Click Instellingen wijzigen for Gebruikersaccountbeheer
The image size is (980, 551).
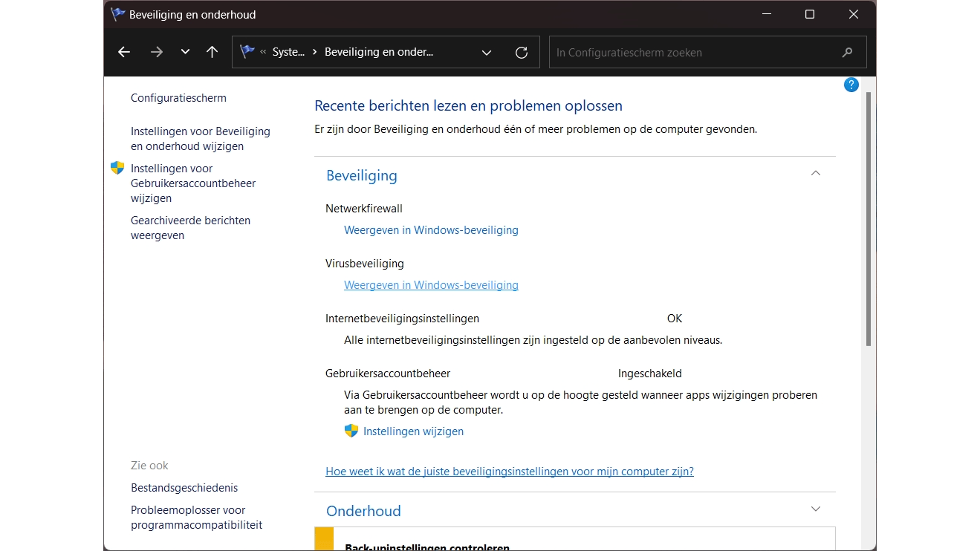(413, 431)
